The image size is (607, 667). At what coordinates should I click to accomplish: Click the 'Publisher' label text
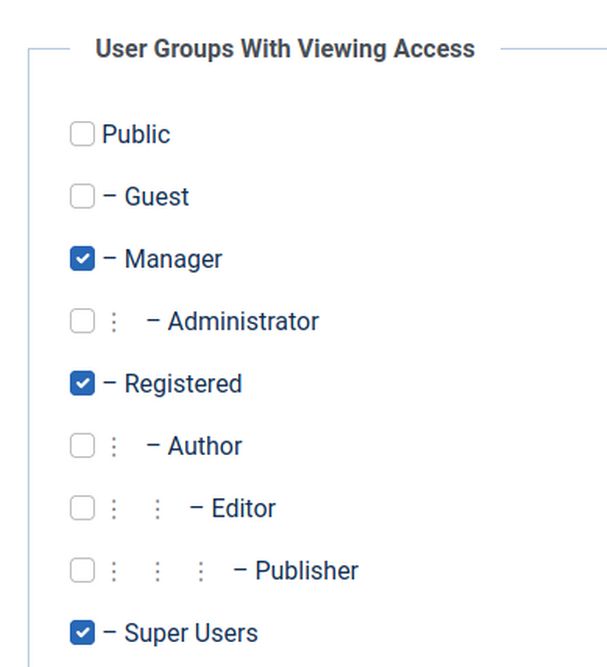point(306,571)
